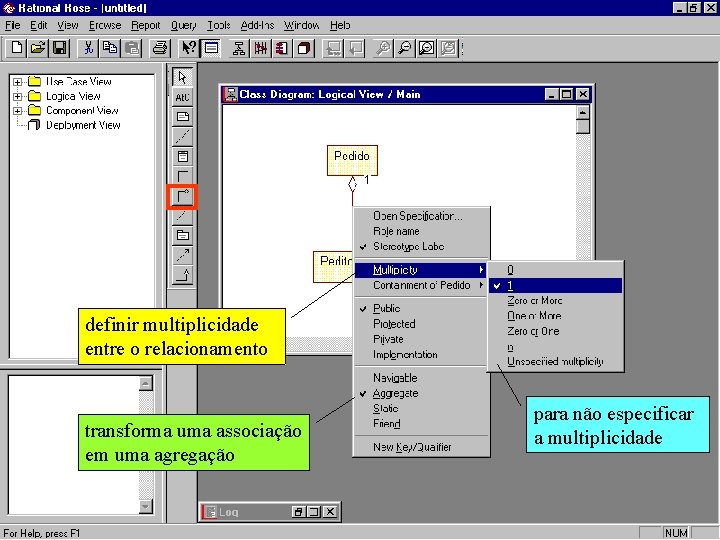Viewport: 720px width, 540px height.
Task: Select Deployment View in browser tree
Action: pyautogui.click(x=83, y=125)
